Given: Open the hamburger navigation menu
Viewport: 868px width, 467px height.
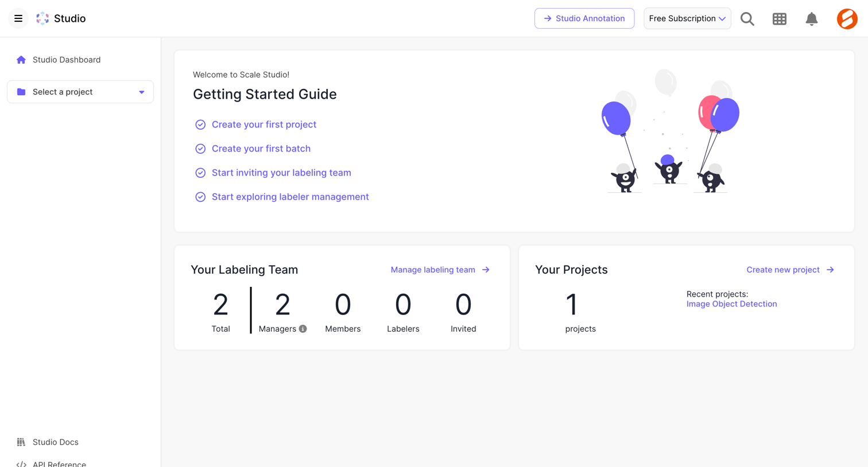Looking at the screenshot, I should coord(18,18).
